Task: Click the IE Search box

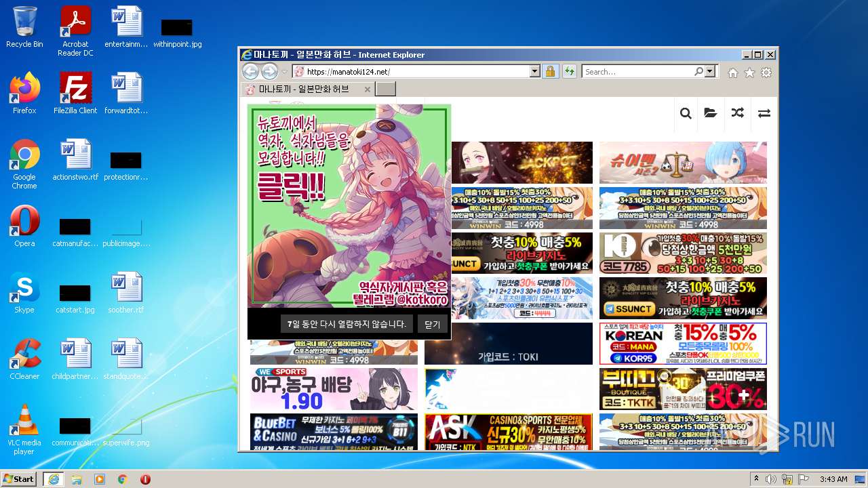Action: tap(637, 72)
